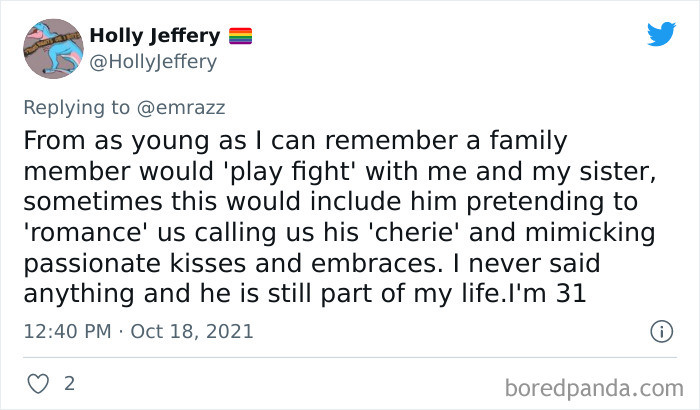Open the Holly Jeffery display name link
This screenshot has height=410, width=700.
[155, 36]
